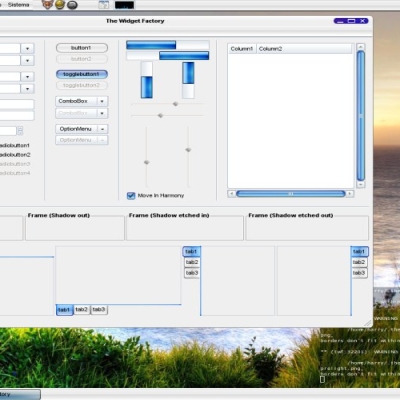The height and width of the screenshot is (400, 400).
Task: Click the window-shaped icon in top panel
Action: (x=104, y=5)
